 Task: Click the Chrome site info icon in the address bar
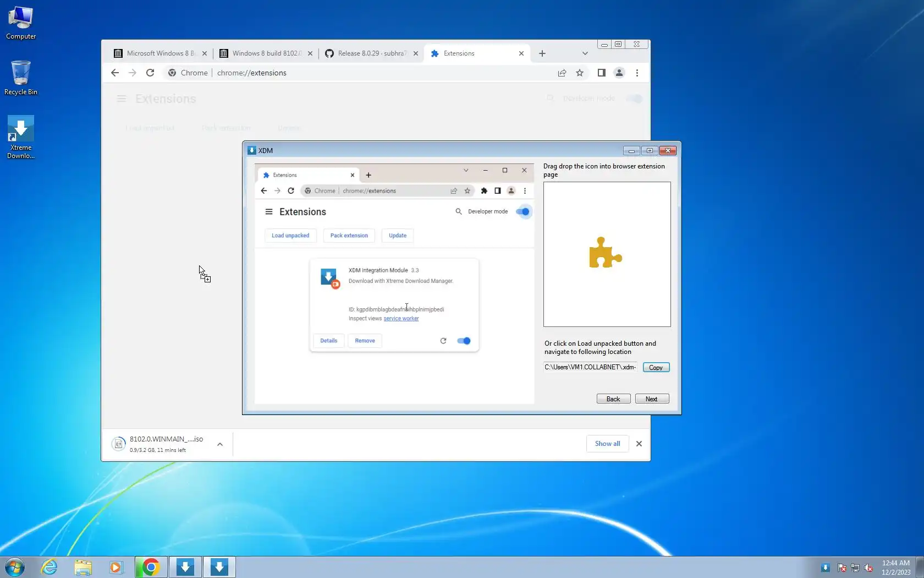[172, 73]
